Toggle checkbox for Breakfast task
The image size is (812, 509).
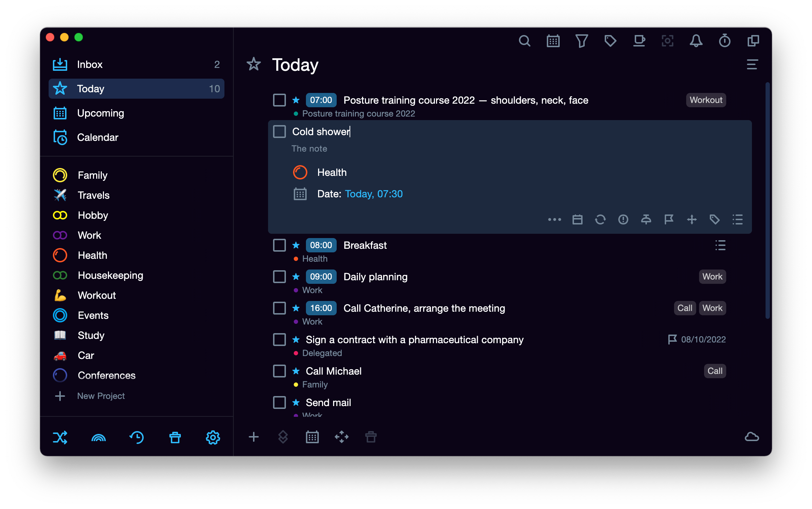pyautogui.click(x=280, y=244)
